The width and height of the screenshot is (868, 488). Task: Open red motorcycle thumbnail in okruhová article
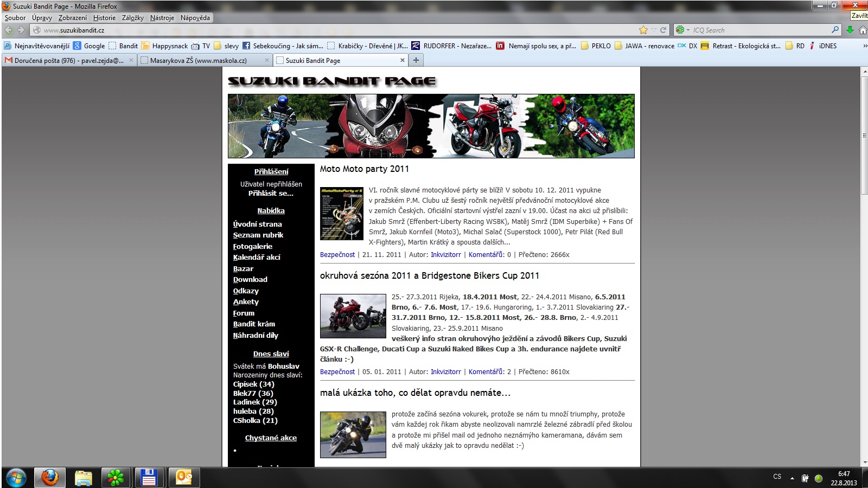(353, 316)
